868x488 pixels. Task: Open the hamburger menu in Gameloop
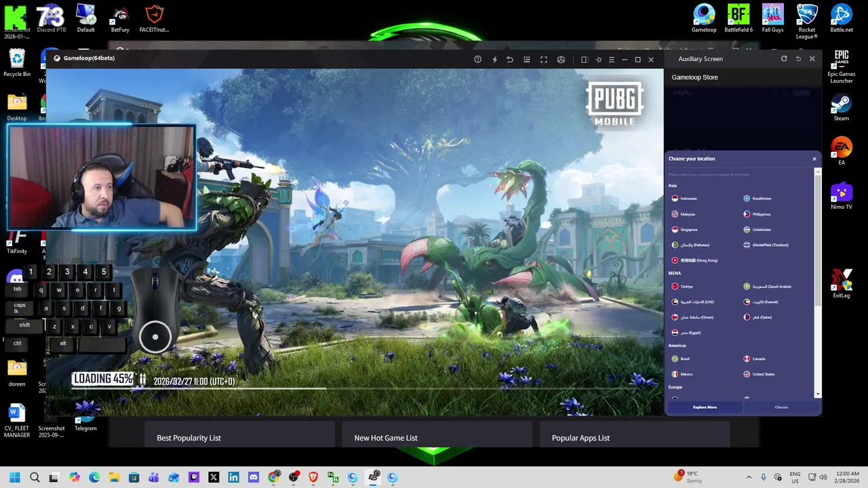click(x=612, y=60)
